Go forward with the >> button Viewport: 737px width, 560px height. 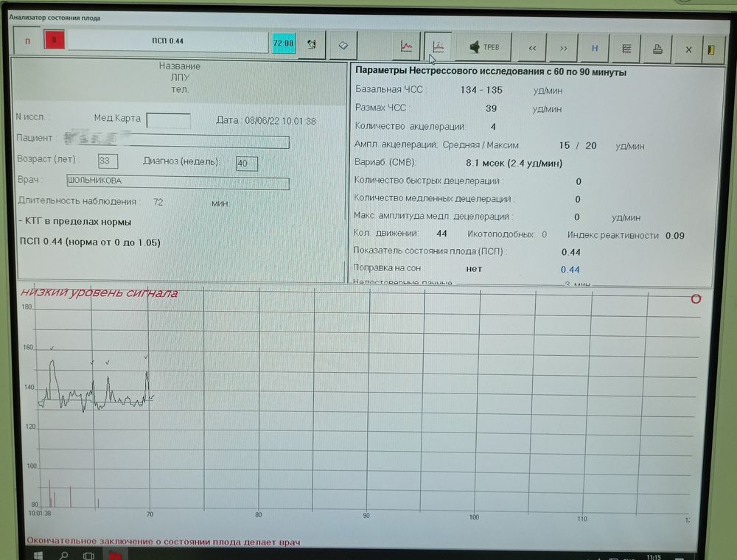coord(564,49)
